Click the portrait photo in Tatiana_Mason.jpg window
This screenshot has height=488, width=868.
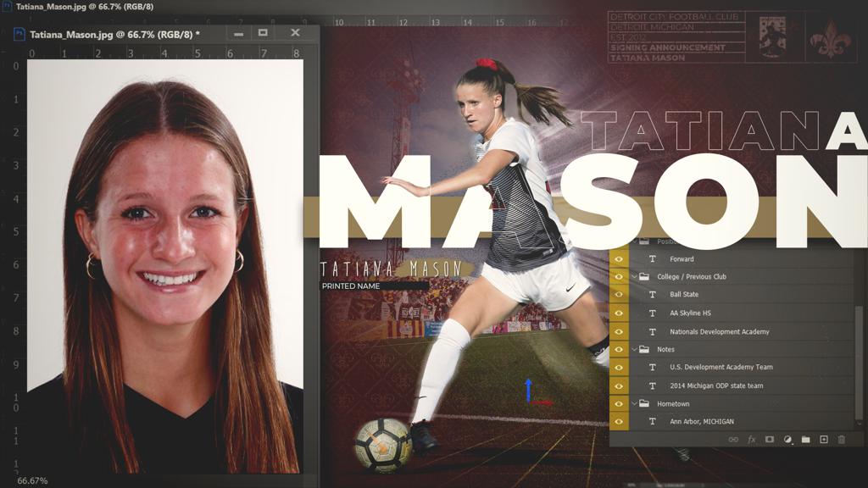pyautogui.click(x=165, y=266)
